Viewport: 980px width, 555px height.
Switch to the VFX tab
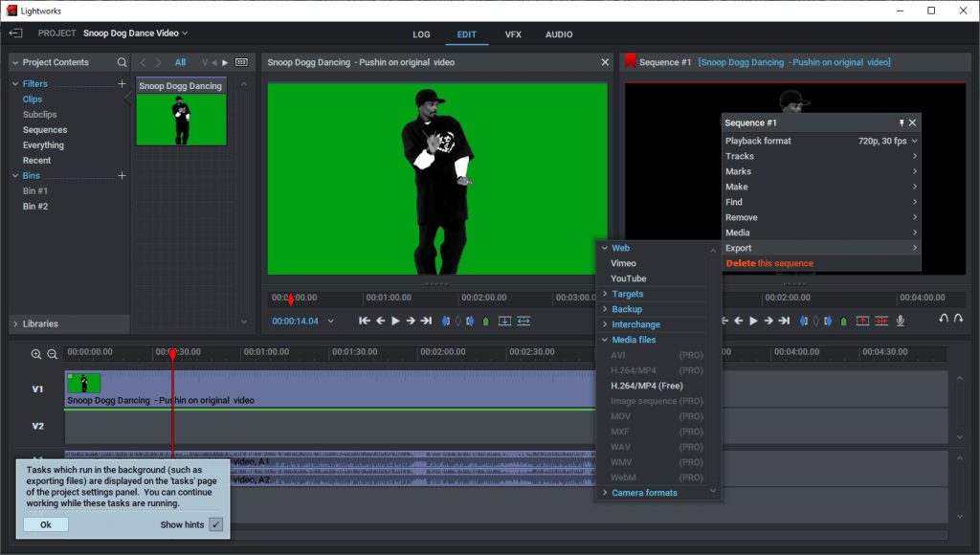[x=513, y=34]
